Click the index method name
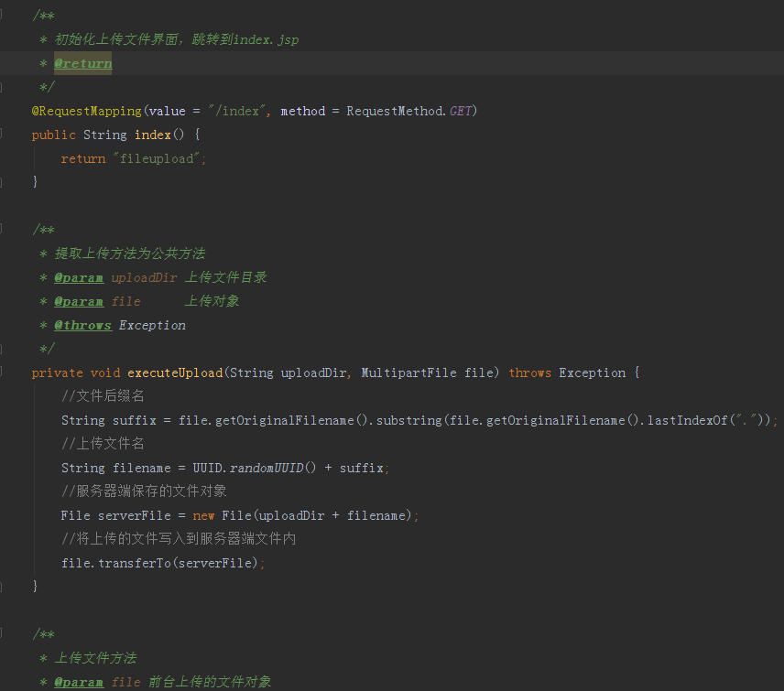The width and height of the screenshot is (784, 691). pyautogui.click(x=152, y=135)
